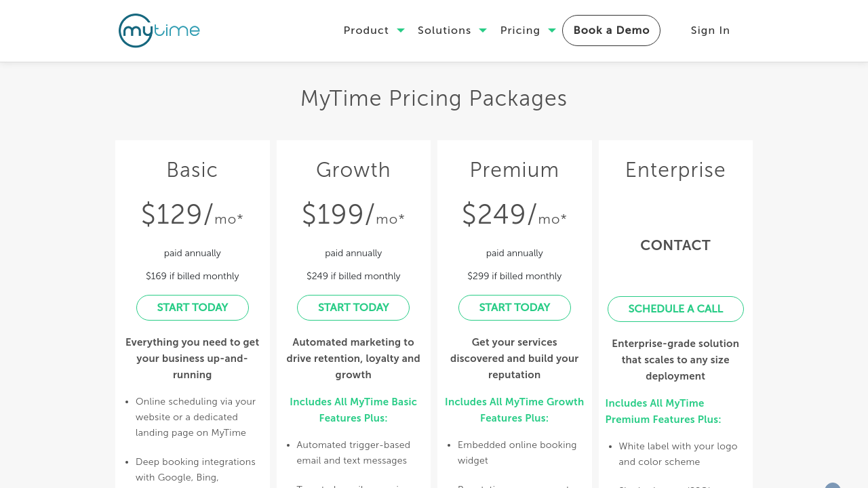This screenshot has height=488, width=868.
Task: Click the MyTime logo
Action: [159, 30]
